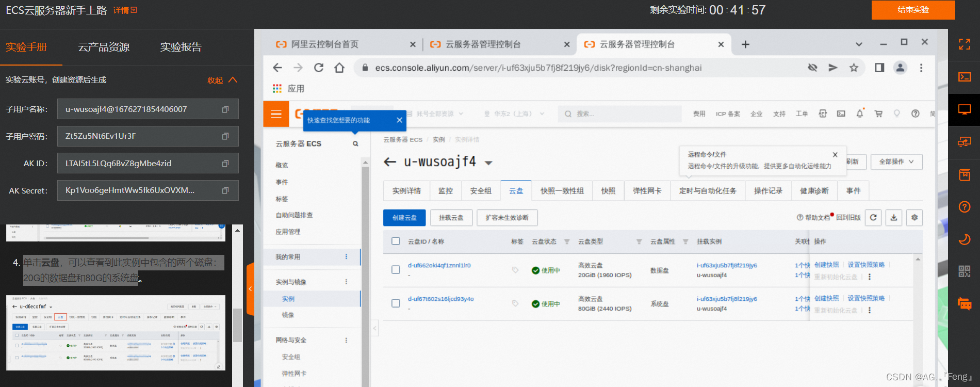Click the fullscreen icon in right sidebar

pos(964,44)
